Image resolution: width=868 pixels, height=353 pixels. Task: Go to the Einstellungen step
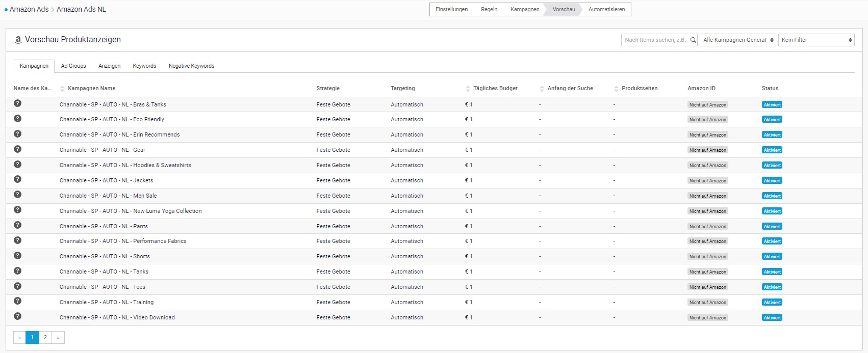coord(451,9)
